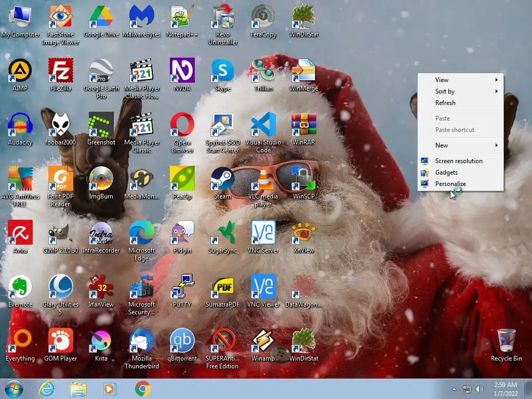Image resolution: width=532 pixels, height=399 pixels.
Task: Select the Audacity desktop icon
Action: [x=20, y=129]
